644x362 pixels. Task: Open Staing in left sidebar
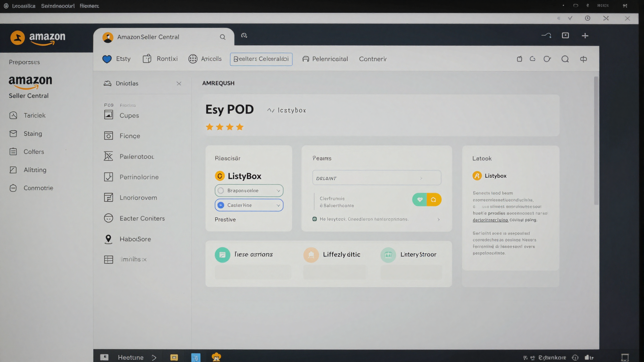tap(26, 134)
